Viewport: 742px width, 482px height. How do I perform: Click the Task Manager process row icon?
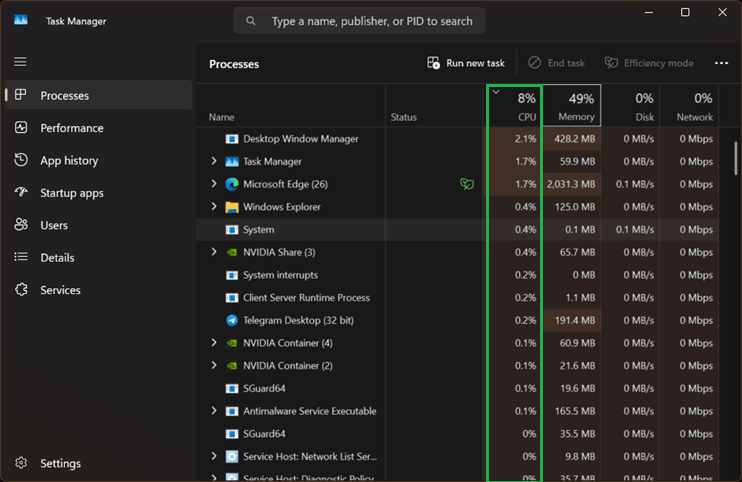[232, 161]
